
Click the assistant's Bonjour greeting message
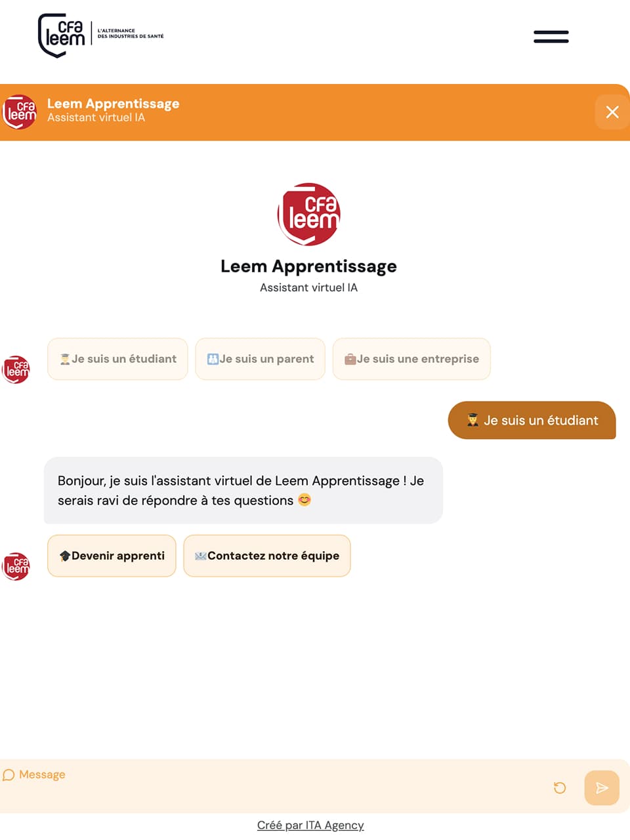coord(243,490)
